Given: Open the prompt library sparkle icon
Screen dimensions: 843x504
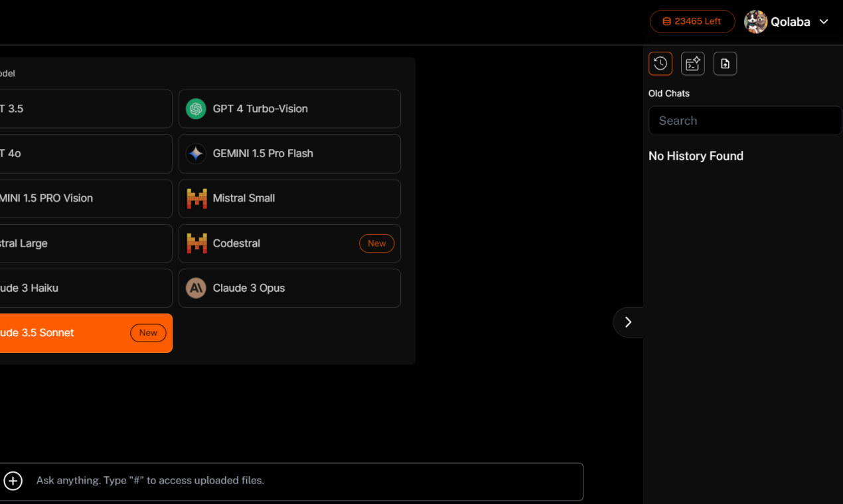Looking at the screenshot, I should (x=693, y=64).
